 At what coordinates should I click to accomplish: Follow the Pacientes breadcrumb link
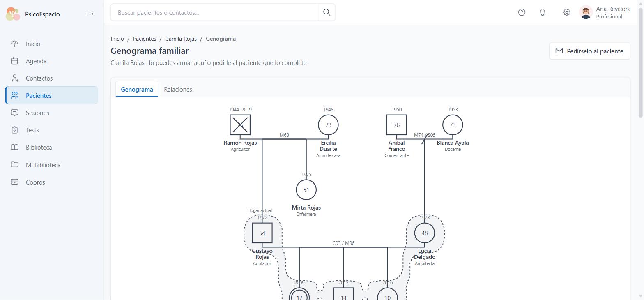pos(145,39)
